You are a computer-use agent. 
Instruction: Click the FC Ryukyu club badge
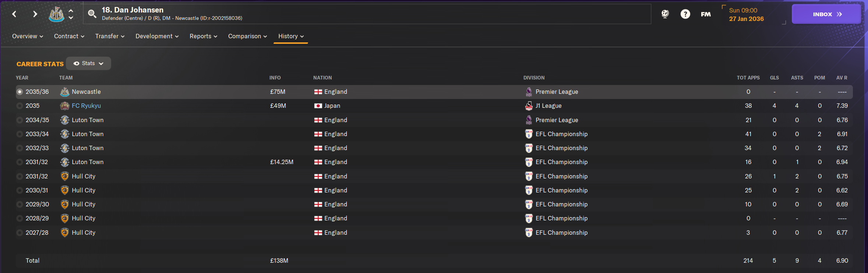65,106
